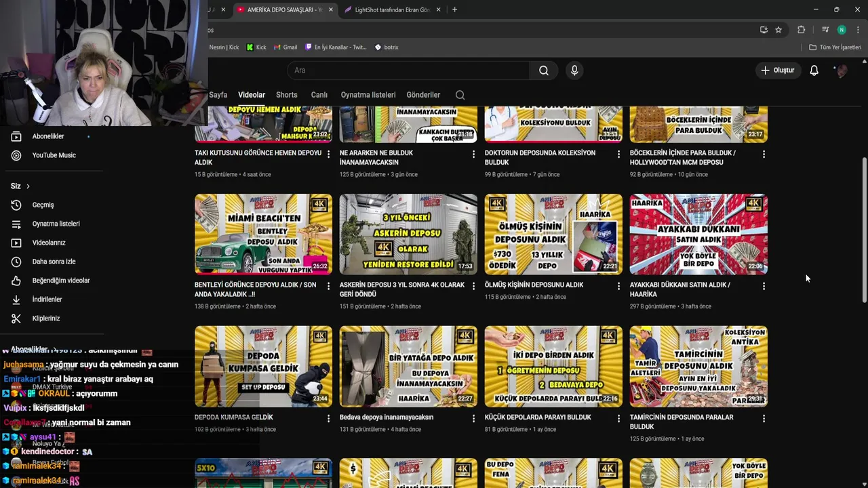Open options for DOKTORUN DEPOSUNDA video
Viewport: 868px width, 488px height.
[618, 155]
